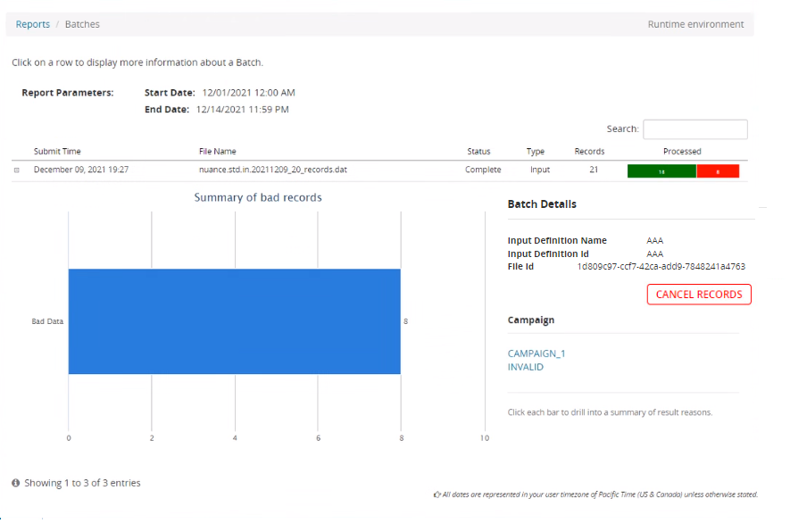Image resolution: width=790 pixels, height=532 pixels.
Task: Sort by the Records column header
Action: (589, 152)
